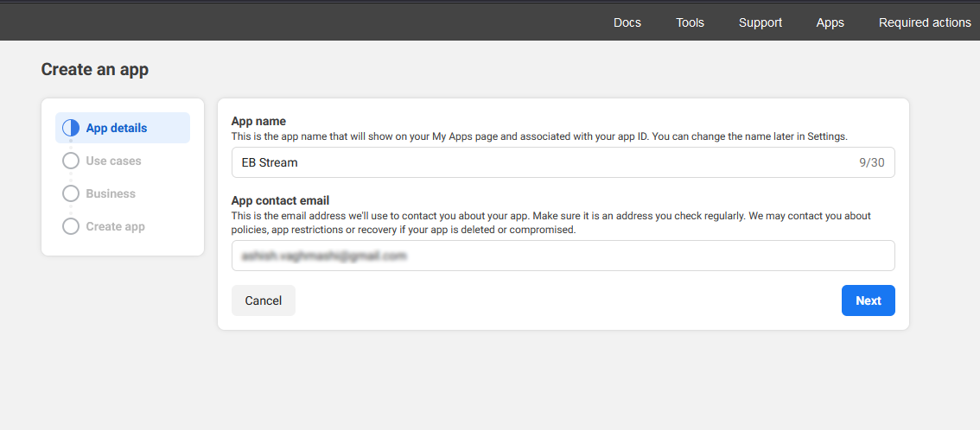
Task: Click the 9/30 character counter
Action: coord(872,163)
